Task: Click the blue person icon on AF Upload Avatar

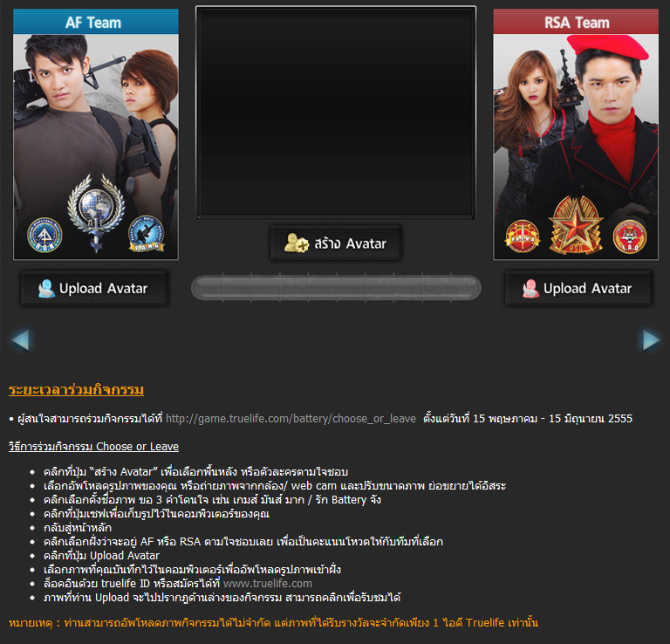Action: pyautogui.click(x=46, y=289)
